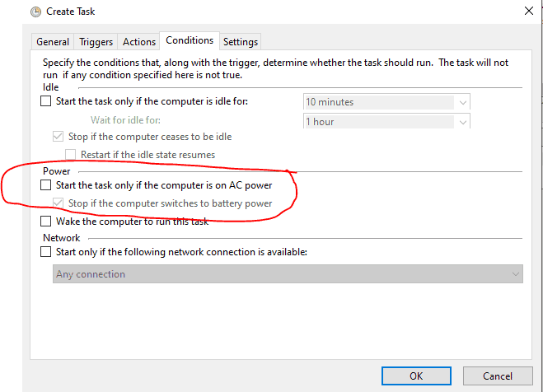Select the Conditions tab
This screenshot has width=543, height=392.
[190, 40]
